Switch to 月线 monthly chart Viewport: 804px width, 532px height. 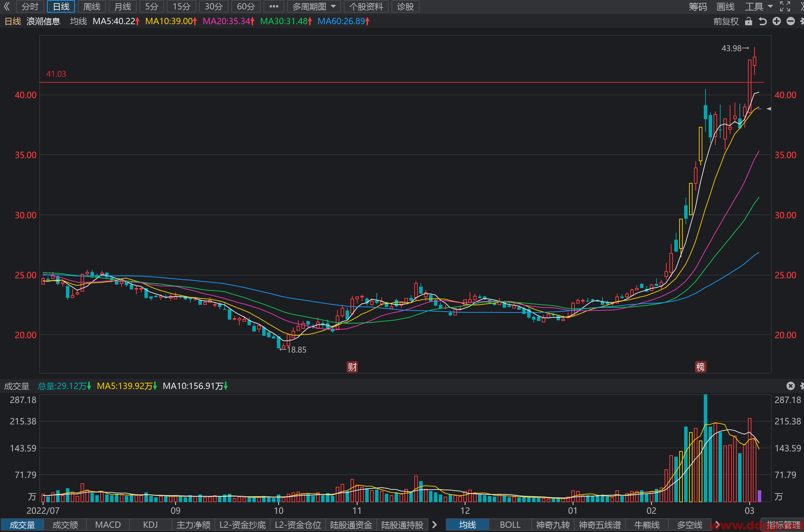coord(123,6)
